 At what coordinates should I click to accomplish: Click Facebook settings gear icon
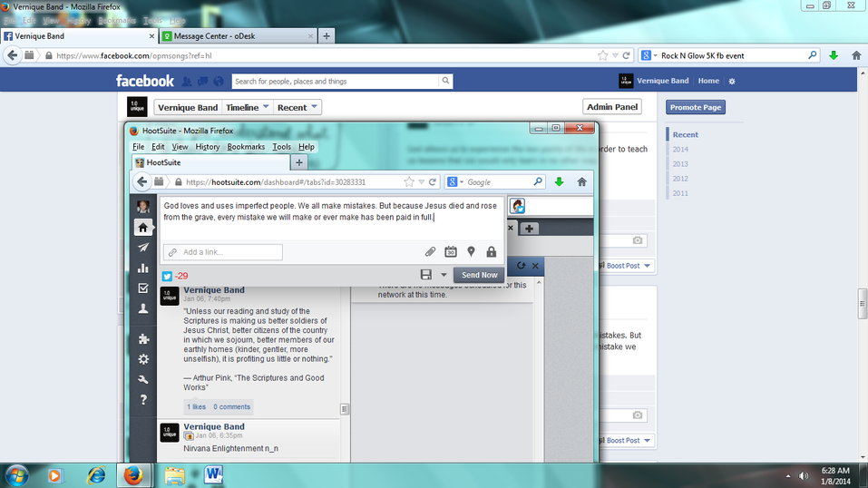coord(732,81)
